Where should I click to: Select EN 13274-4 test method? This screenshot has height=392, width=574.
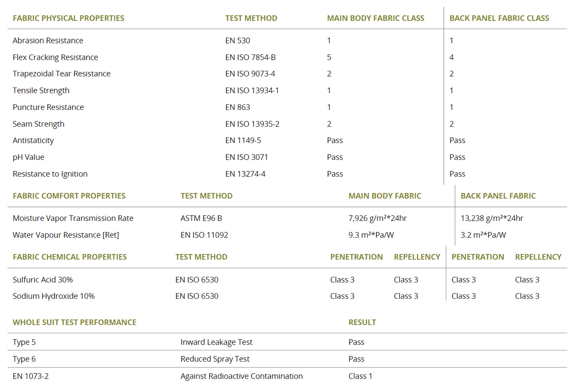pos(245,174)
